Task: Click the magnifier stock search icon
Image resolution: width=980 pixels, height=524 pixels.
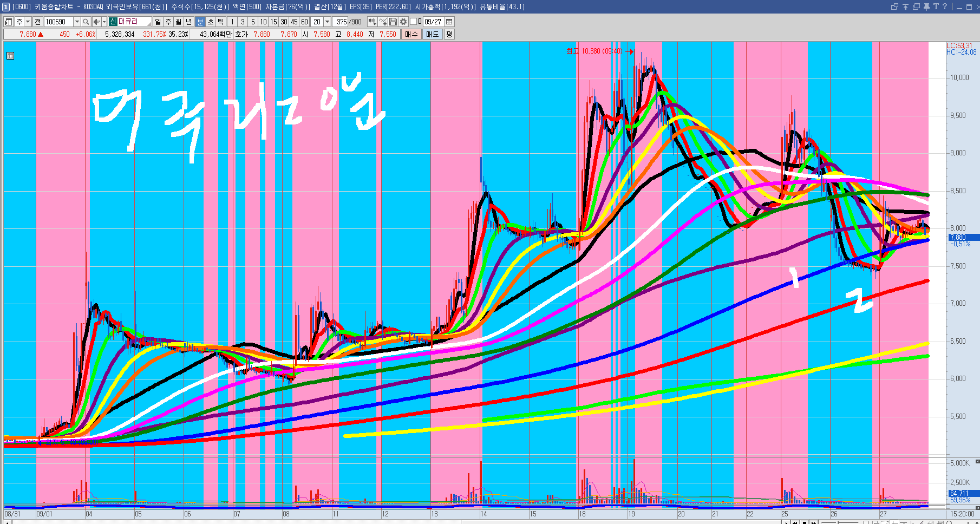Action: [x=86, y=22]
